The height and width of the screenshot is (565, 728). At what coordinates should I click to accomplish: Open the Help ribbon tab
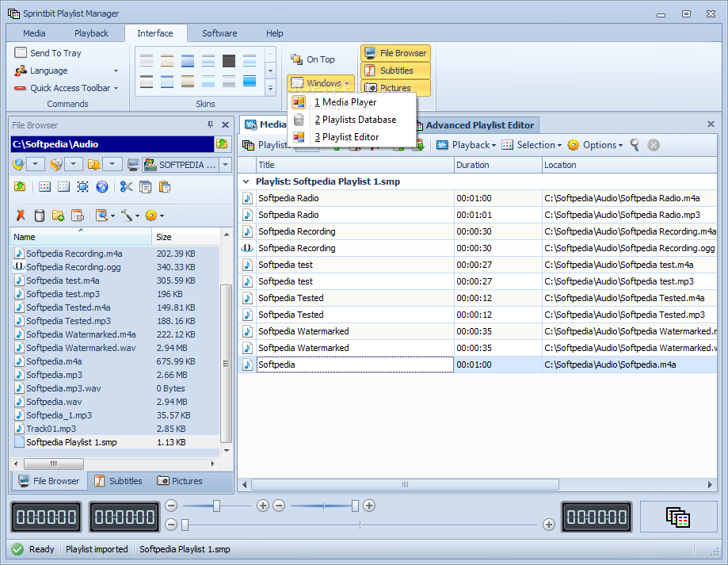[x=274, y=33]
